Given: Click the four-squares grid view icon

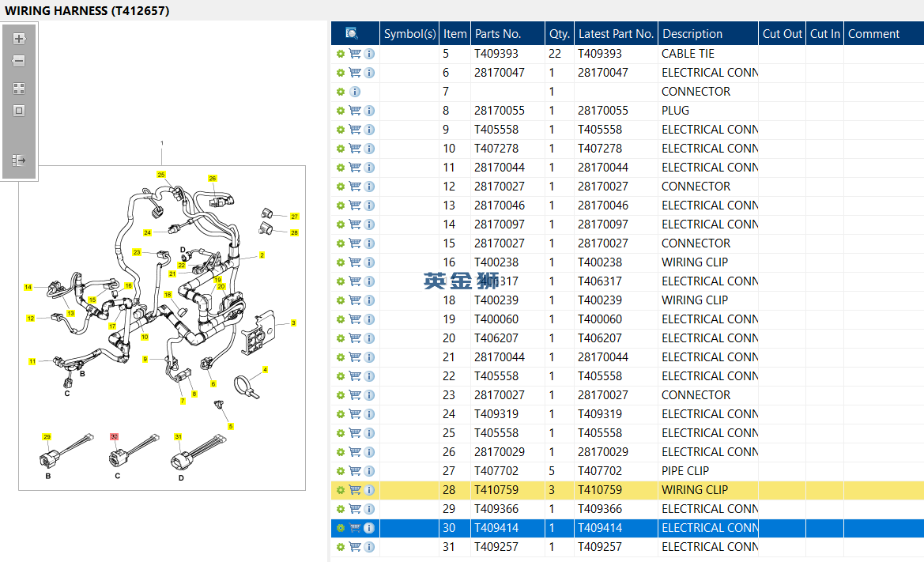Looking at the screenshot, I should [x=19, y=89].
